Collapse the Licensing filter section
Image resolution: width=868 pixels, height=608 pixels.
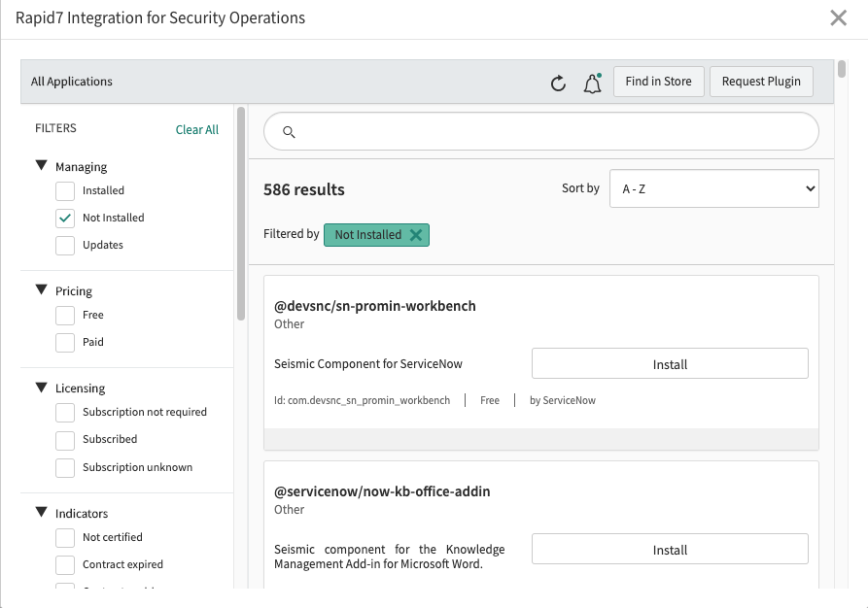pos(42,388)
